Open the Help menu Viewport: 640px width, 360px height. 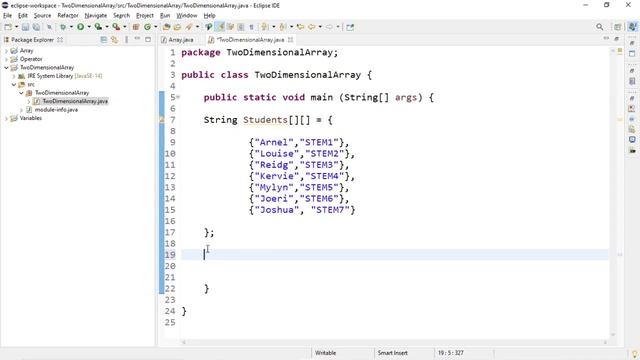209,16
